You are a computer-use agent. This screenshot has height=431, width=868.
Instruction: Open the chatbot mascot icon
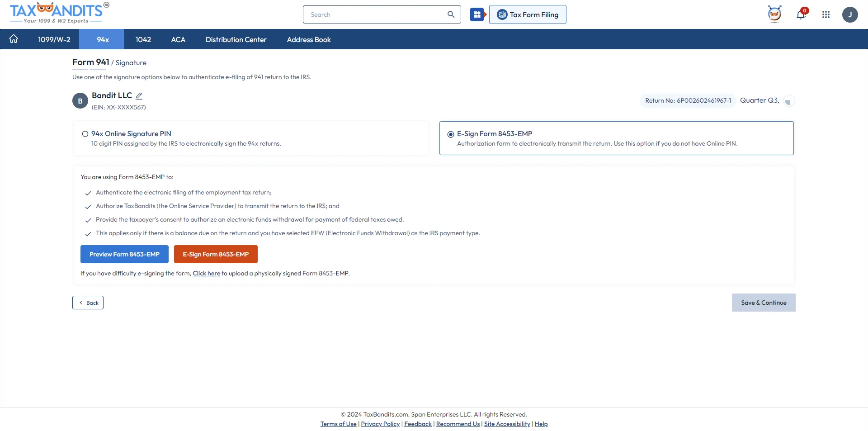pos(775,14)
